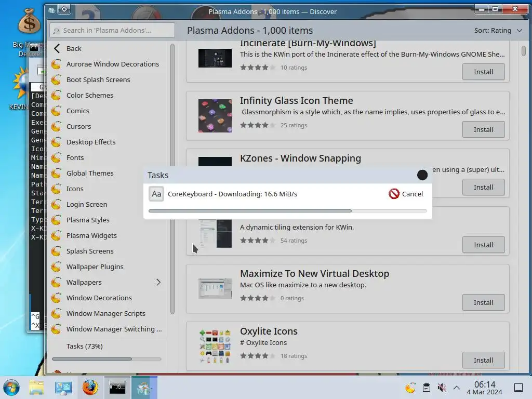Select Color Schemes category
Image resolution: width=532 pixels, height=399 pixels.
coord(107,96)
